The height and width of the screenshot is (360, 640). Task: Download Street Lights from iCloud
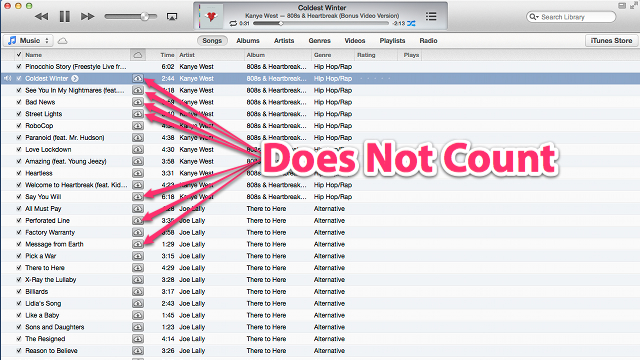coord(138,114)
